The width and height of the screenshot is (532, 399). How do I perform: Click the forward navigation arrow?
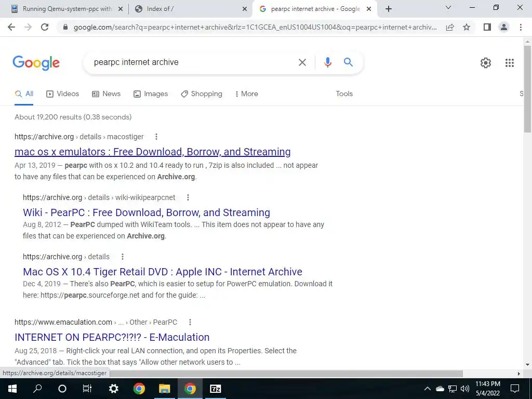[x=28, y=27]
